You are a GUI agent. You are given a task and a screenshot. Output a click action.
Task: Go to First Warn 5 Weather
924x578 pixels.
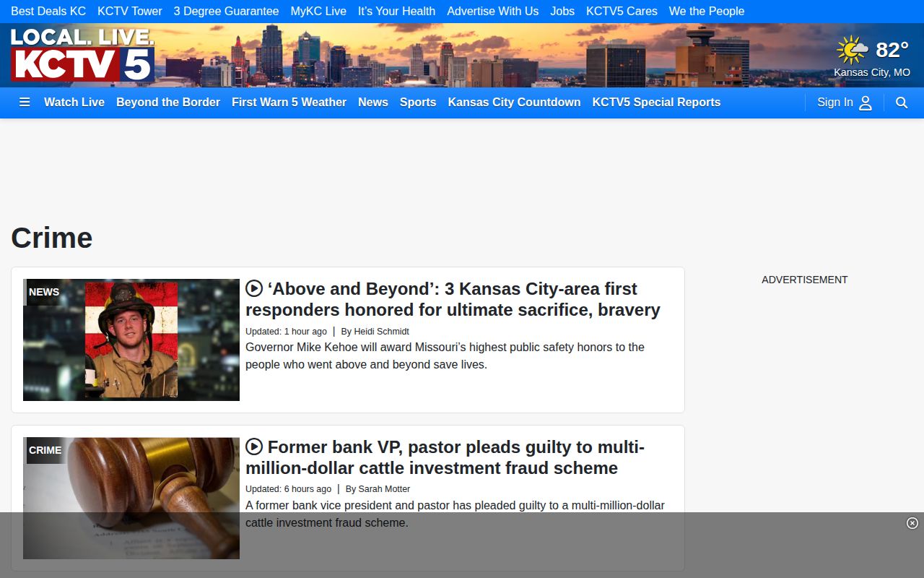coord(289,103)
